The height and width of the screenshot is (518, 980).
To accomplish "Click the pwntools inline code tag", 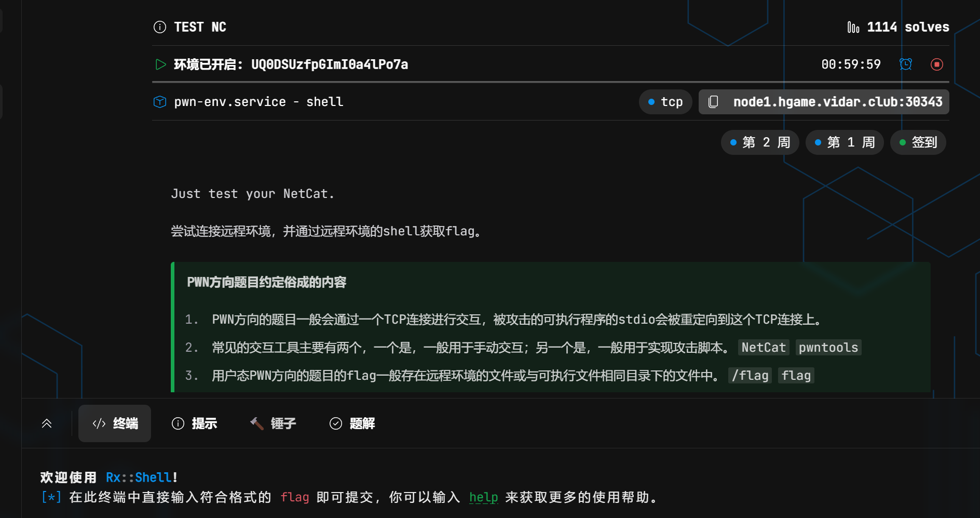I will point(828,348).
